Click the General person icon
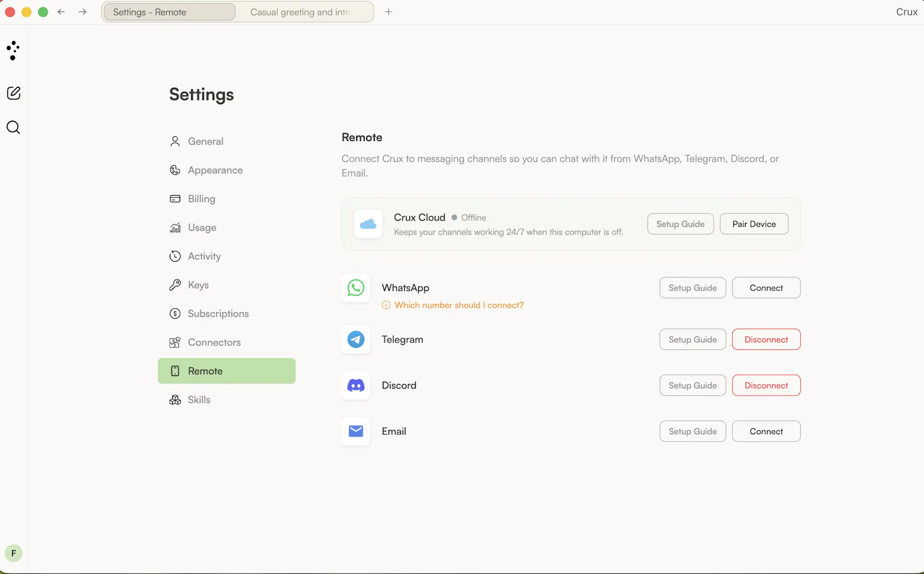The image size is (924, 574). (x=175, y=141)
